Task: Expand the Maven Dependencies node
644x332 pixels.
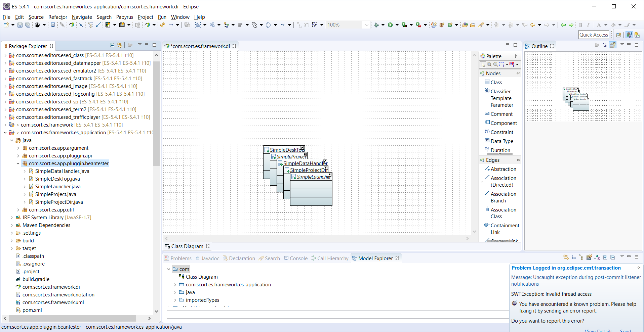Action: [x=12, y=225]
